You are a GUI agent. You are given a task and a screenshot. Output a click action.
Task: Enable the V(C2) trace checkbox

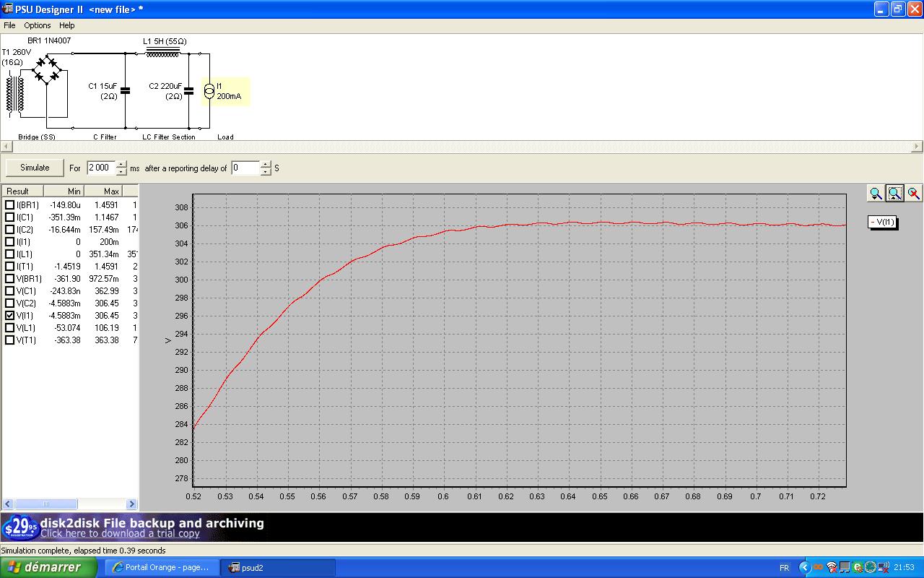coord(9,303)
